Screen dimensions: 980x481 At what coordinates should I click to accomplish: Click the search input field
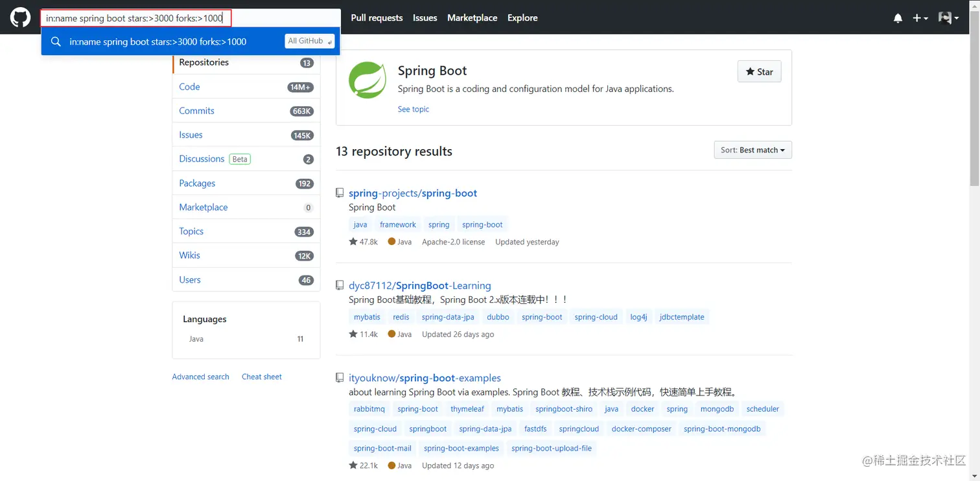pyautogui.click(x=191, y=18)
